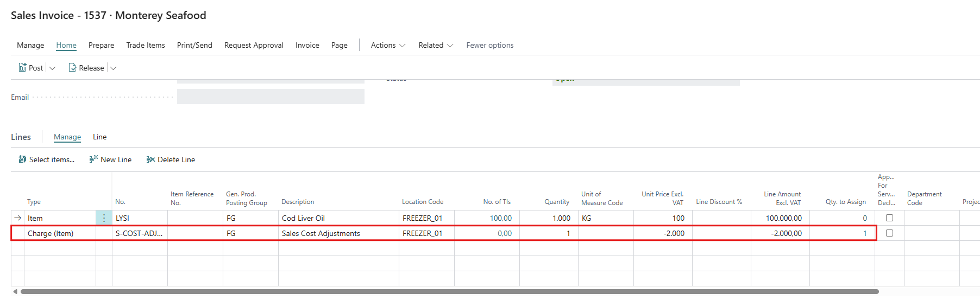The width and height of the screenshot is (980, 300).
Task: Click the '1.000' quantity cell
Action: [x=549, y=218]
